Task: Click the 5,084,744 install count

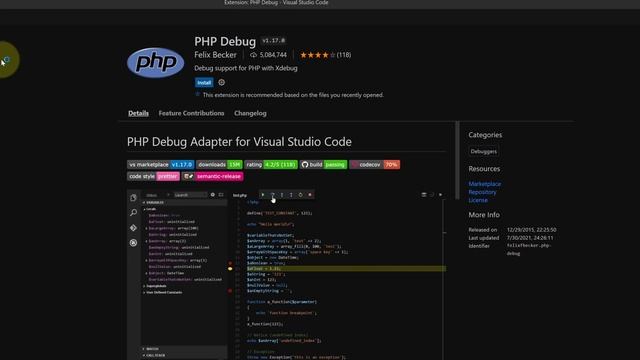Action: tap(269, 55)
